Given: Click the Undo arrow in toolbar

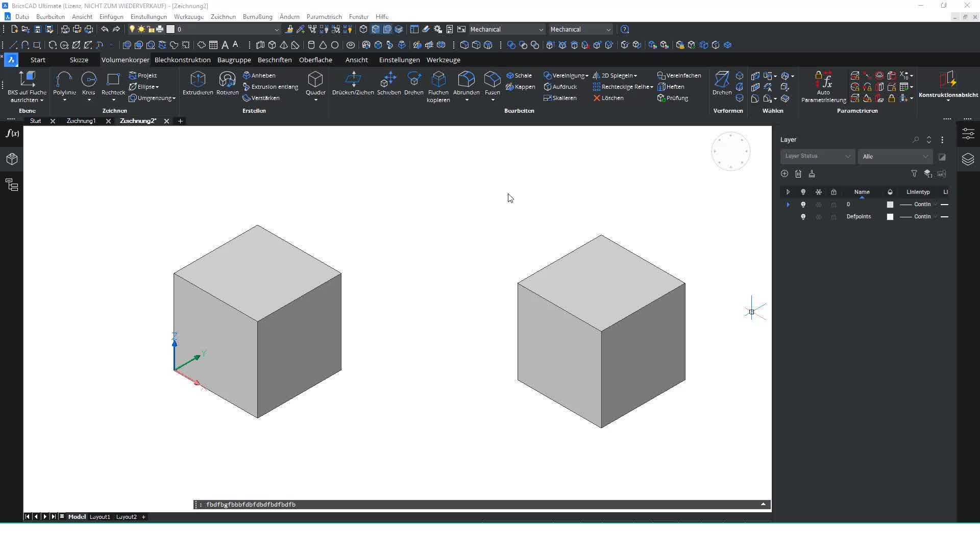Looking at the screenshot, I should [x=105, y=29].
